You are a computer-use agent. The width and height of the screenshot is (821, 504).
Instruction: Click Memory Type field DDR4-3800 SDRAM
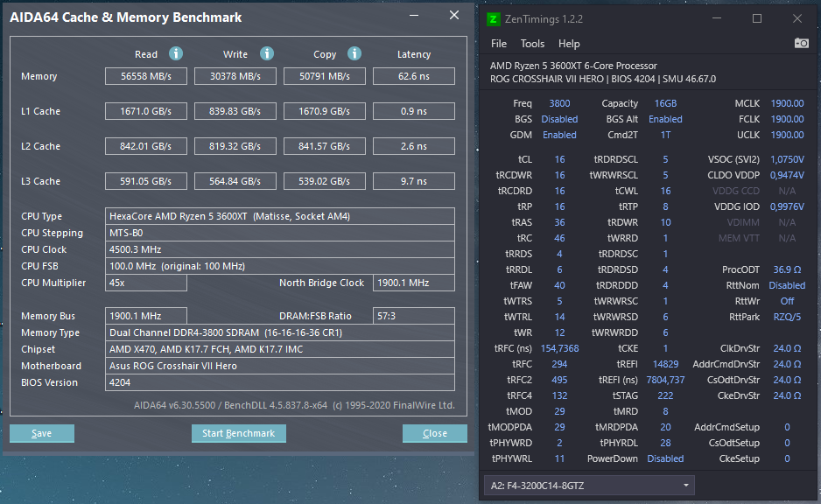(x=279, y=332)
